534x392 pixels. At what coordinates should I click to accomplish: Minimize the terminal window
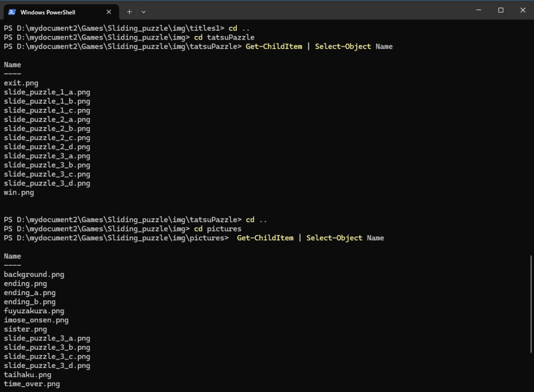pyautogui.click(x=477, y=10)
